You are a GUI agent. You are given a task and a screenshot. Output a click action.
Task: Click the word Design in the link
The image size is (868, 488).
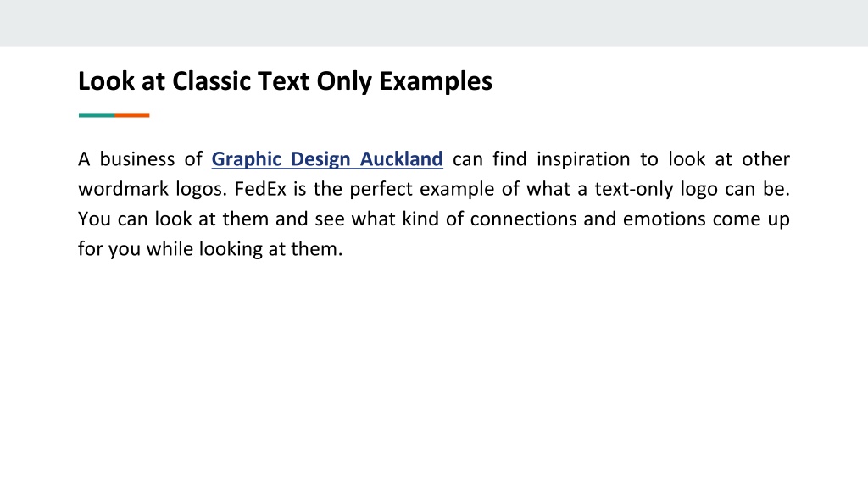pos(320,159)
